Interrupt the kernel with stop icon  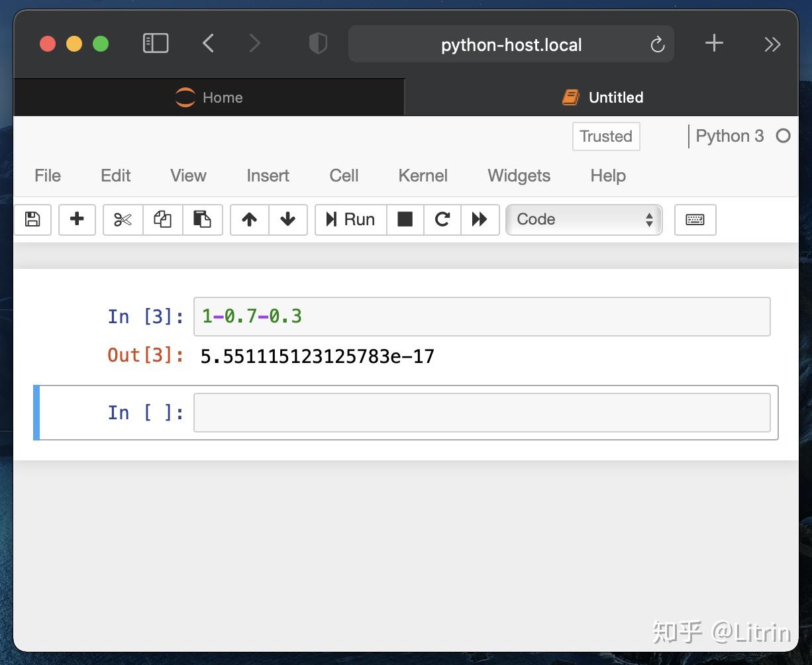click(x=405, y=219)
